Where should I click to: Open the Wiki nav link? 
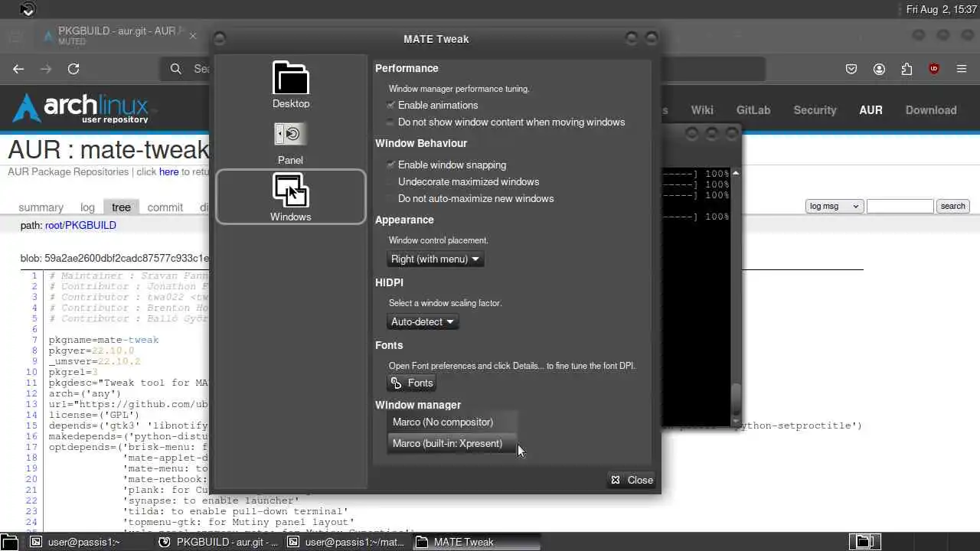point(702,110)
